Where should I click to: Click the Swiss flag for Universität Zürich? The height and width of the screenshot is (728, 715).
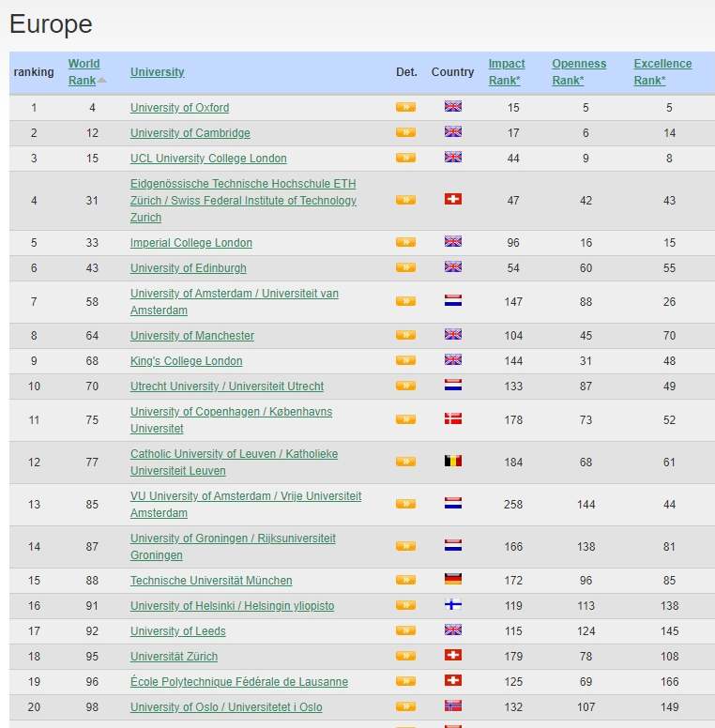pyautogui.click(x=453, y=656)
